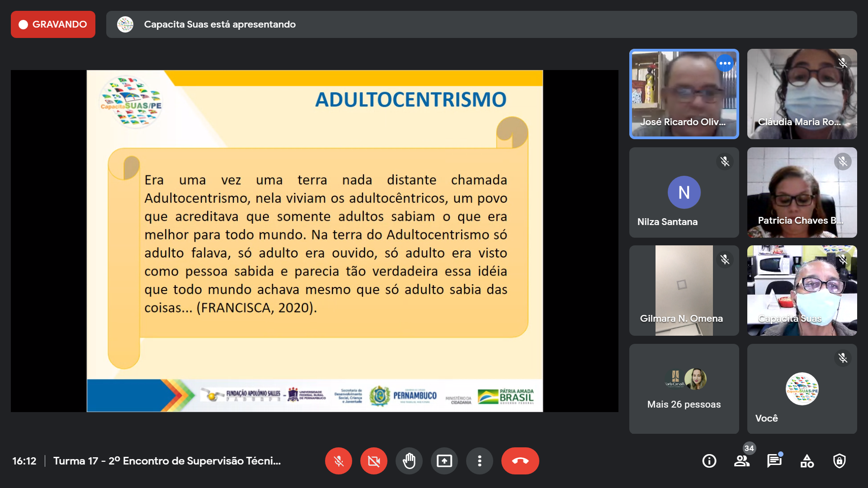Viewport: 868px width, 488px height.
Task: Open the more options three-dot menu
Action: 479,461
